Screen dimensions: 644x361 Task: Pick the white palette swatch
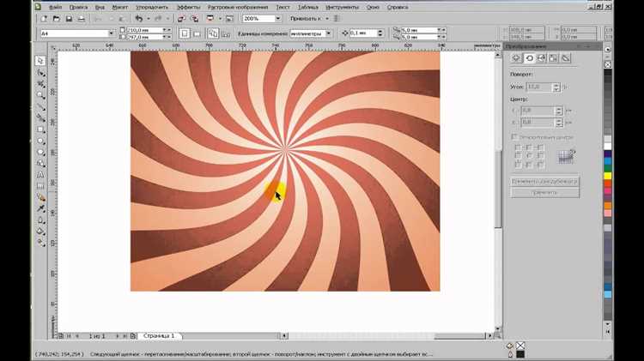pos(607,147)
